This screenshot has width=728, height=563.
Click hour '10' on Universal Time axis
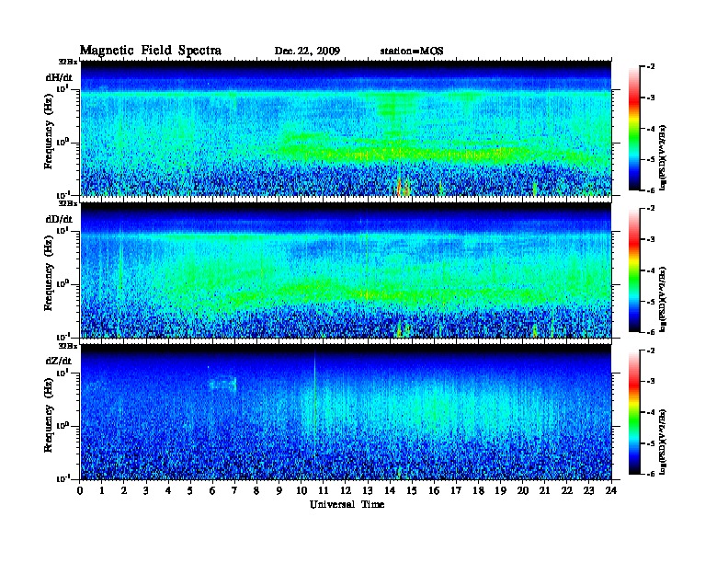tap(301, 491)
